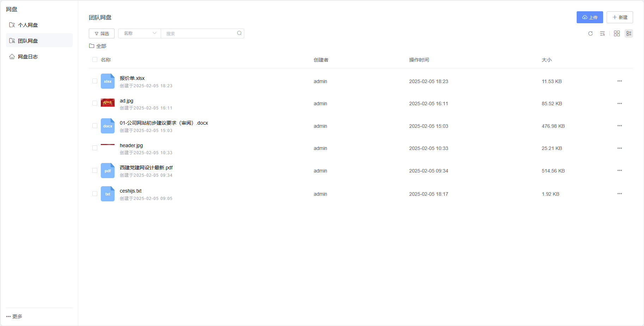This screenshot has height=326, width=644.
Task: Open more actions for 报价单.xlsx
Action: [x=619, y=81]
